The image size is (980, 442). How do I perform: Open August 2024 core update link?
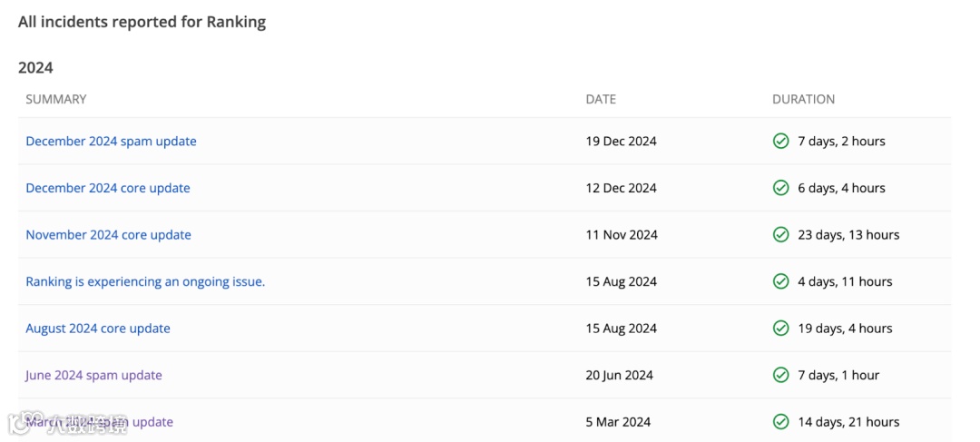(98, 328)
